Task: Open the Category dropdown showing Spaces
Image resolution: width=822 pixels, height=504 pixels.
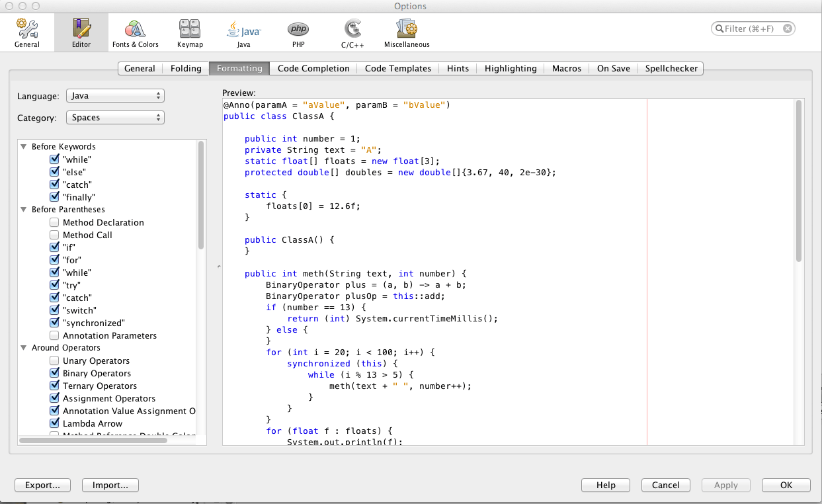Action: [115, 118]
